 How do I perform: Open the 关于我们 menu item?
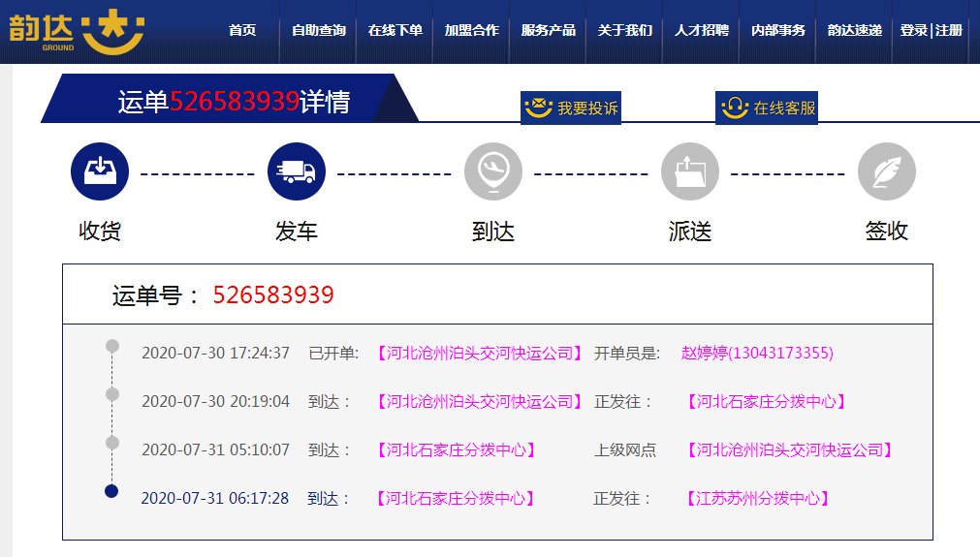click(625, 30)
